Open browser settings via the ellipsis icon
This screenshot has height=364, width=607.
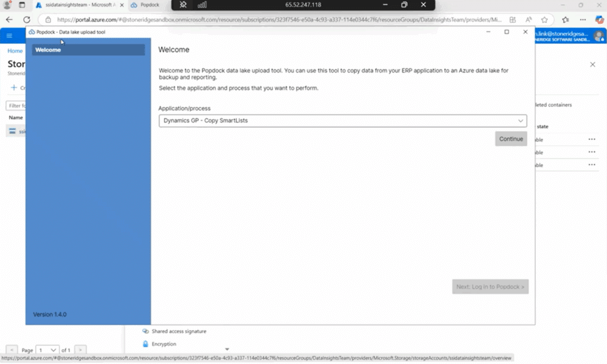[582, 20]
